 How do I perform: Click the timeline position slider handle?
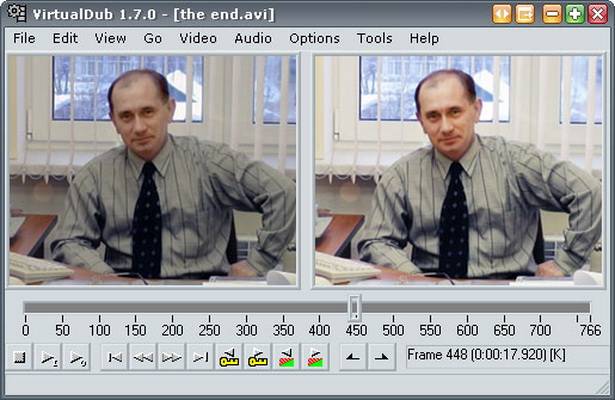pos(355,307)
